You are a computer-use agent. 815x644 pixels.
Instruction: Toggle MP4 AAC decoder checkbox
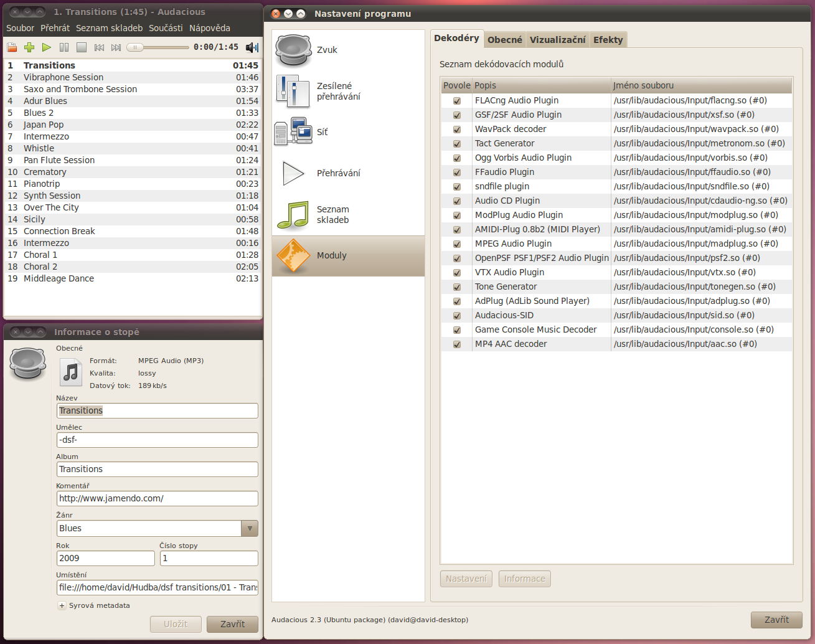point(457,344)
